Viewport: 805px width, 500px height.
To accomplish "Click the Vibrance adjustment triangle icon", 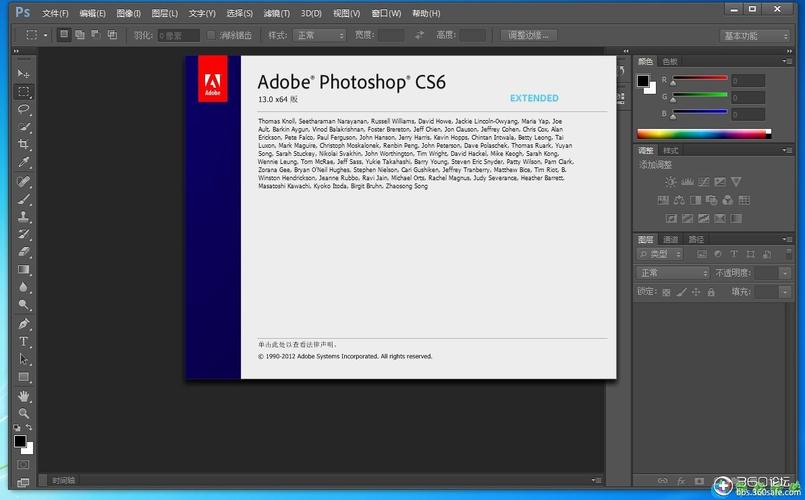I will [x=736, y=182].
